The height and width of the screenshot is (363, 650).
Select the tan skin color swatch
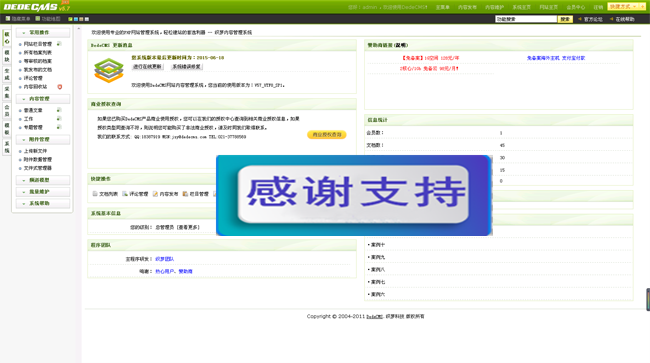(x=81, y=19)
